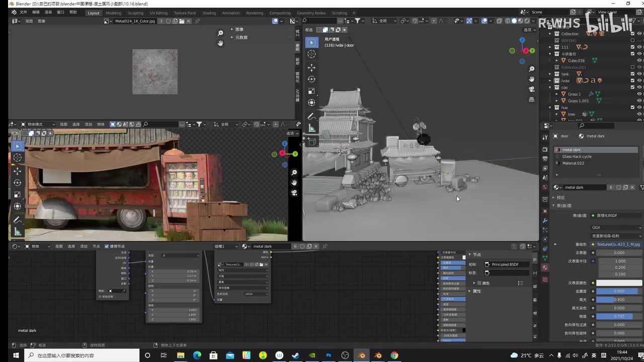The height and width of the screenshot is (362, 644).
Task: Click Blender icon in Windows taskbar
Action: (361, 355)
